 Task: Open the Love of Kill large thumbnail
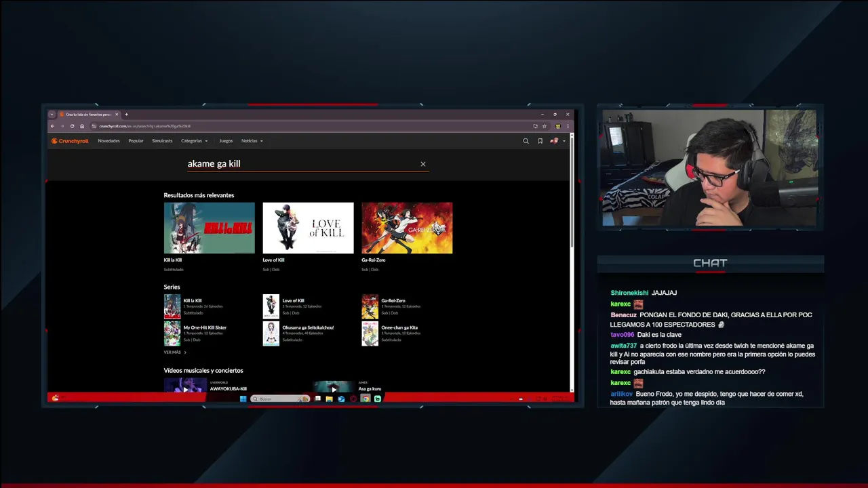click(309, 228)
